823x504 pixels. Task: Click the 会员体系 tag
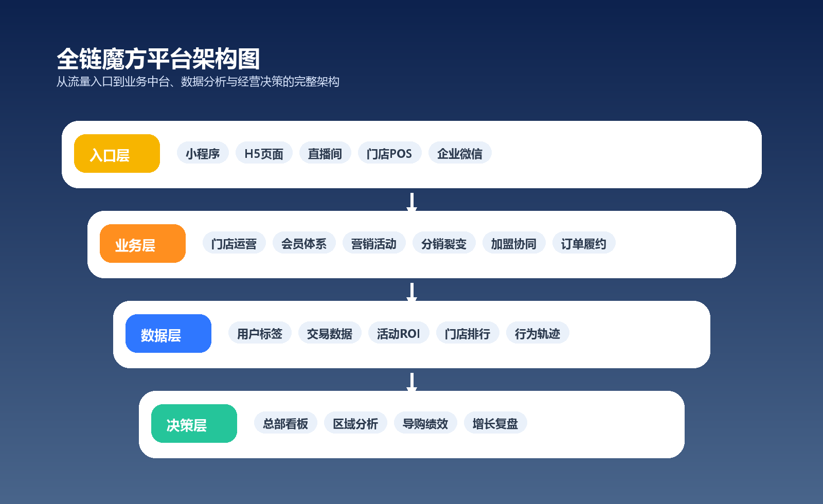[304, 243]
